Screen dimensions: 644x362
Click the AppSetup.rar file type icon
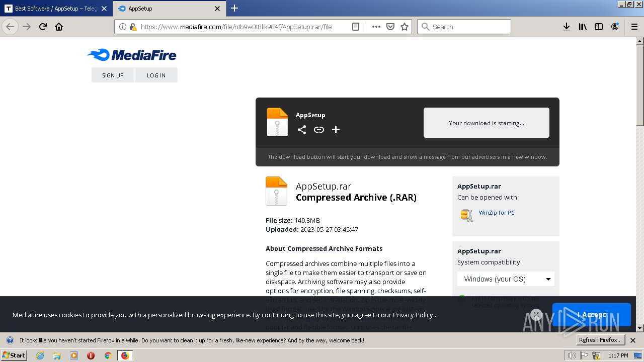coord(276,191)
